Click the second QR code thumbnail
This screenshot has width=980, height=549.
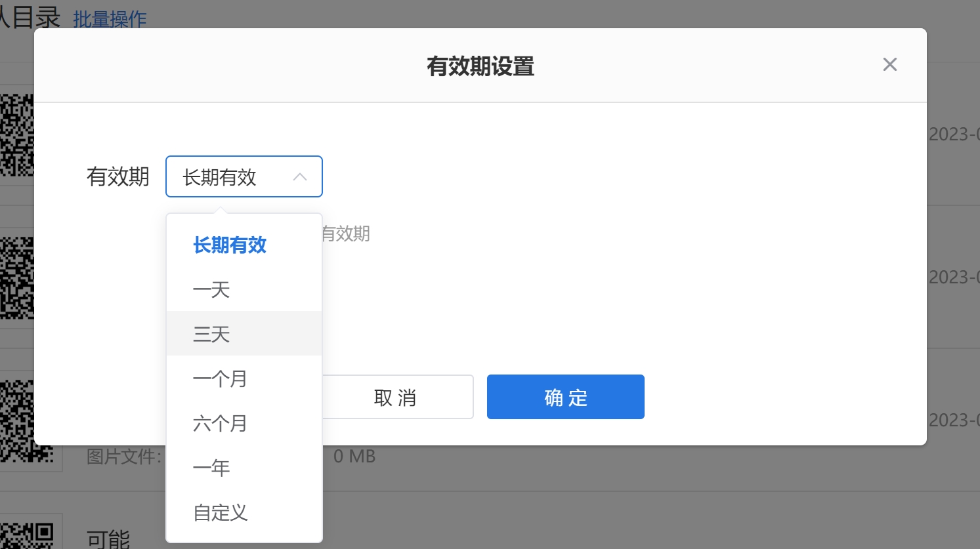(17, 277)
